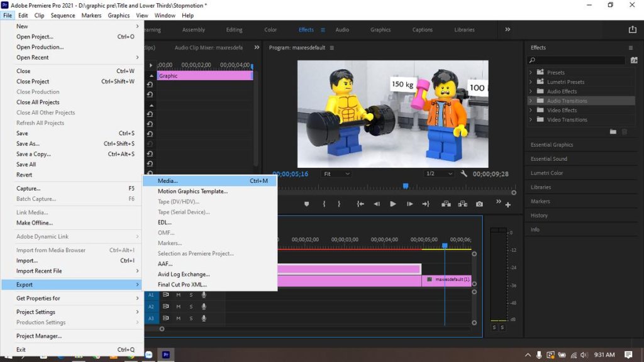Click the Mark Out icon

pos(338,204)
